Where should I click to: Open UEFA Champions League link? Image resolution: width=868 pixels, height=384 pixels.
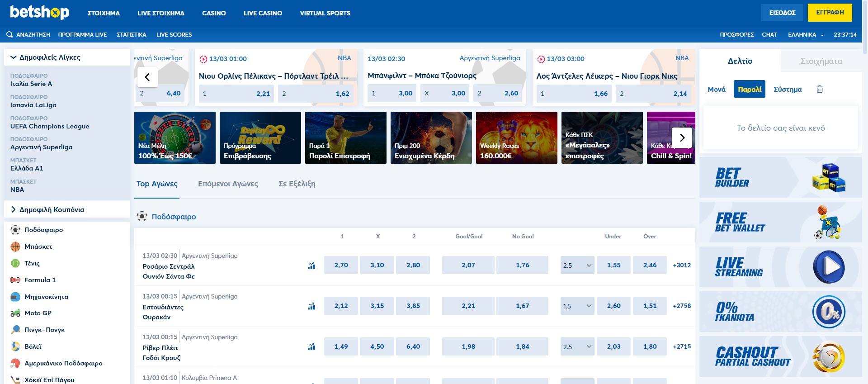pos(50,126)
